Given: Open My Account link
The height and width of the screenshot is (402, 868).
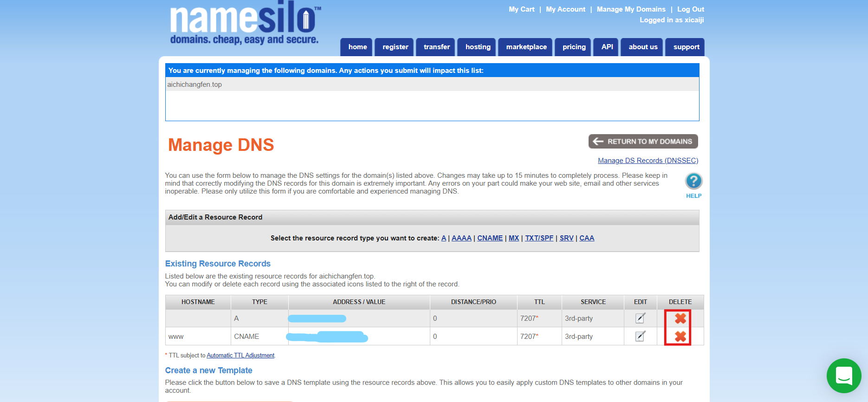Looking at the screenshot, I should [565, 9].
